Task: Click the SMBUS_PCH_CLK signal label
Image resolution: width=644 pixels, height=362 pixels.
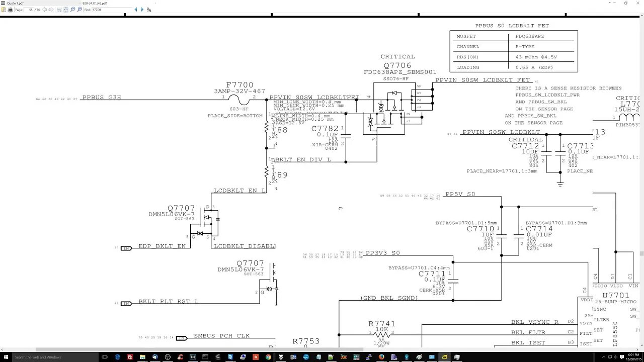Action: [222, 336]
